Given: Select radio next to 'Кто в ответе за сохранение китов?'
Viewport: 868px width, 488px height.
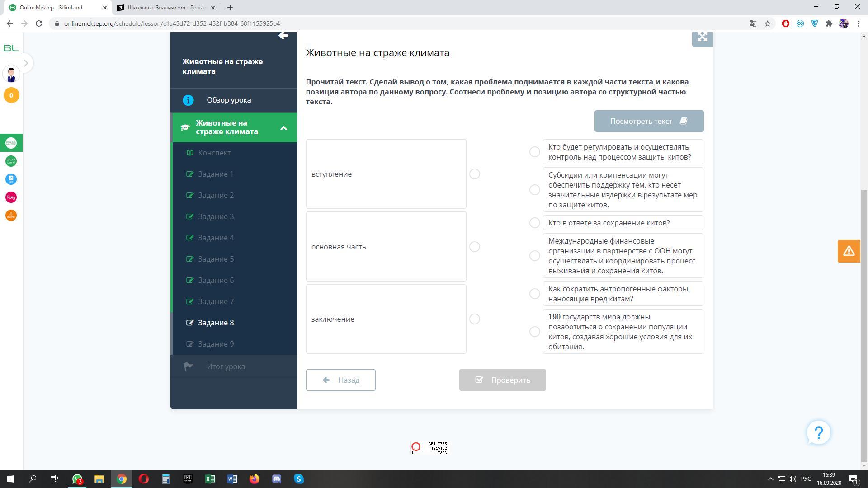Looking at the screenshot, I should coord(534,223).
